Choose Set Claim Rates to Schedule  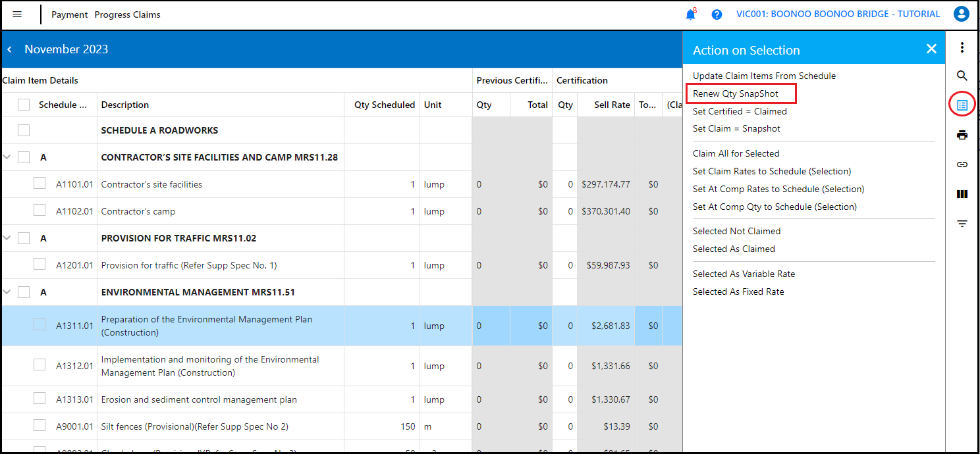point(772,171)
